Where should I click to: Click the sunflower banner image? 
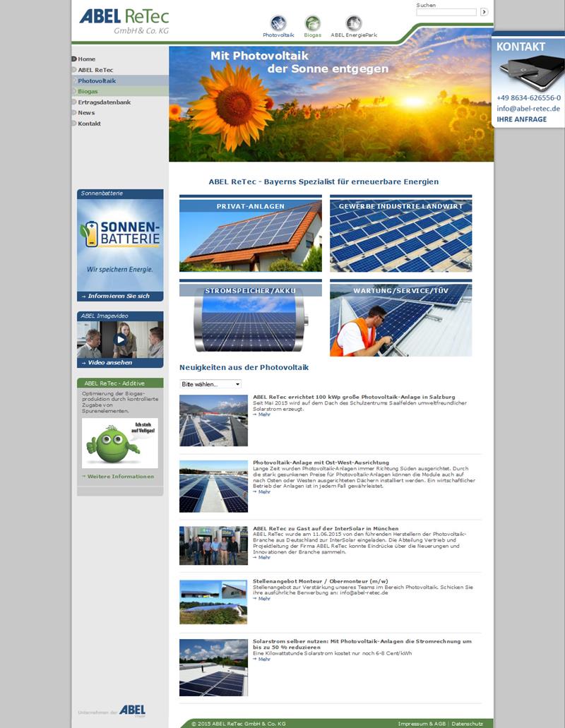(331, 104)
